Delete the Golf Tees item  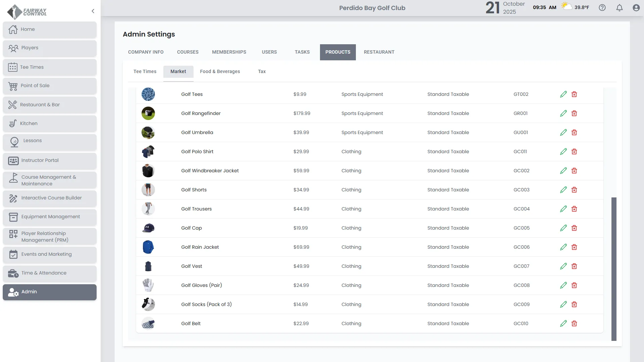(574, 94)
